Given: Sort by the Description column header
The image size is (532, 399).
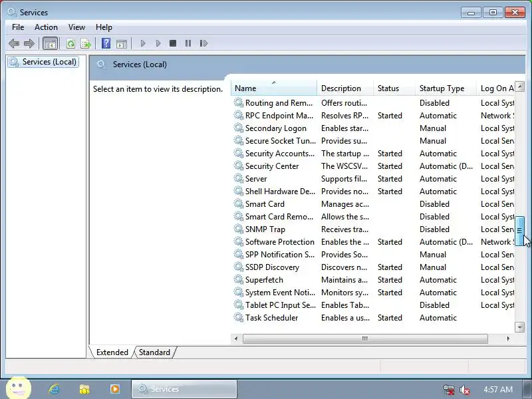Looking at the screenshot, I should coord(345,88).
